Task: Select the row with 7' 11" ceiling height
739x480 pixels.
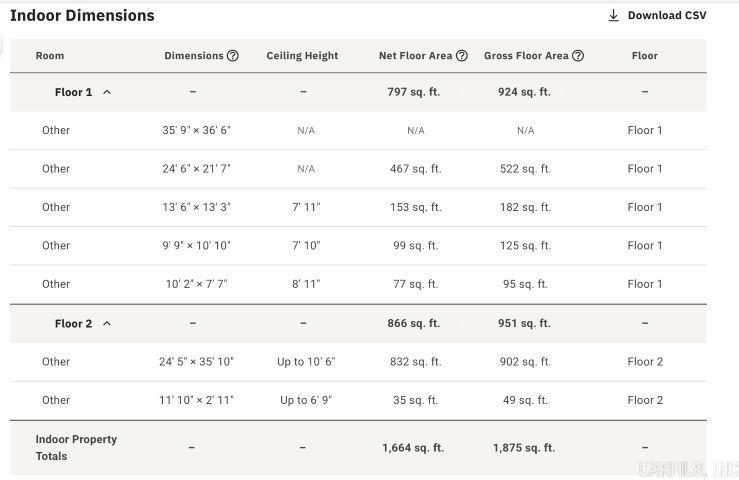Action: (x=358, y=207)
